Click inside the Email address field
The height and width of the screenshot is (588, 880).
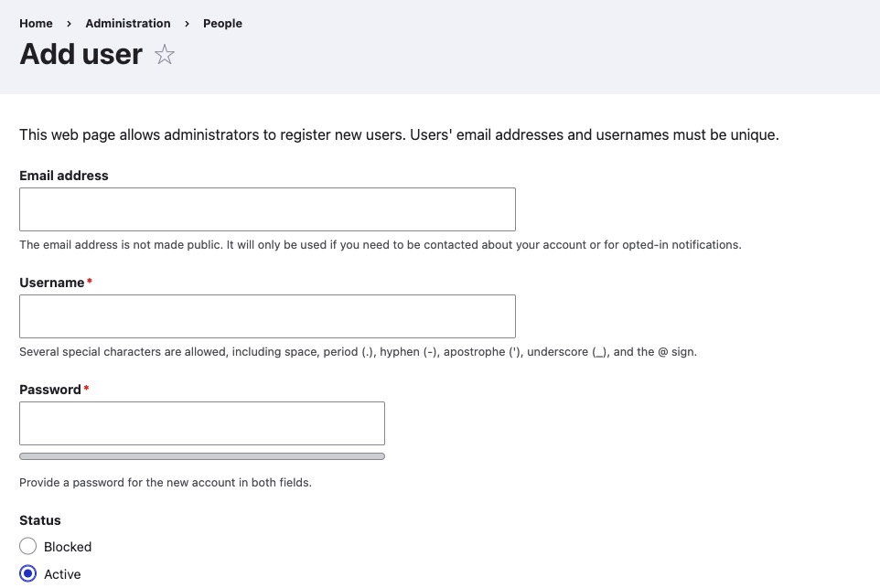pyautogui.click(x=267, y=208)
